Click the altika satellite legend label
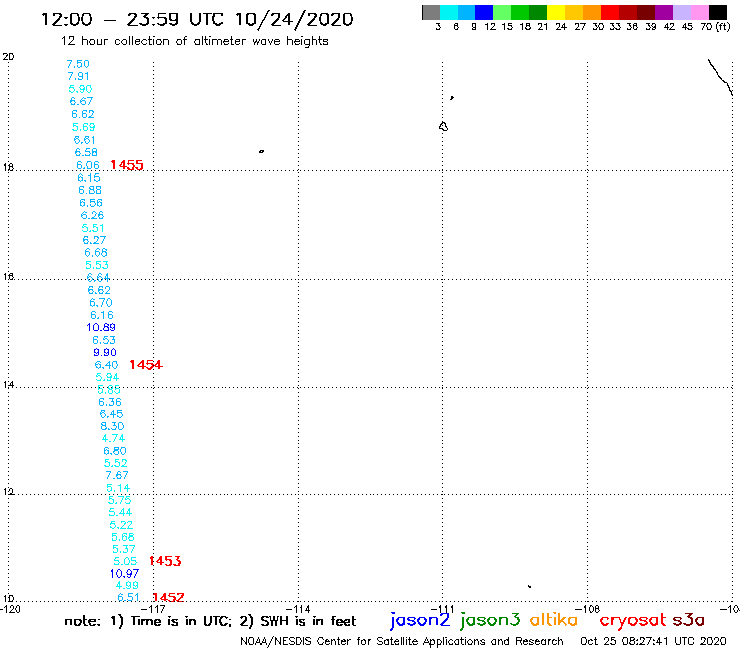The image size is (740, 650). pos(554,620)
